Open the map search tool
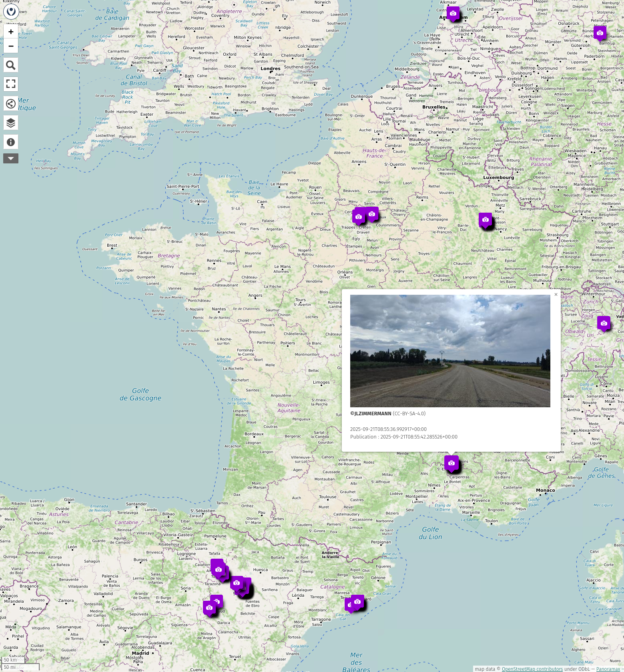The height and width of the screenshot is (672, 624). 11,65
